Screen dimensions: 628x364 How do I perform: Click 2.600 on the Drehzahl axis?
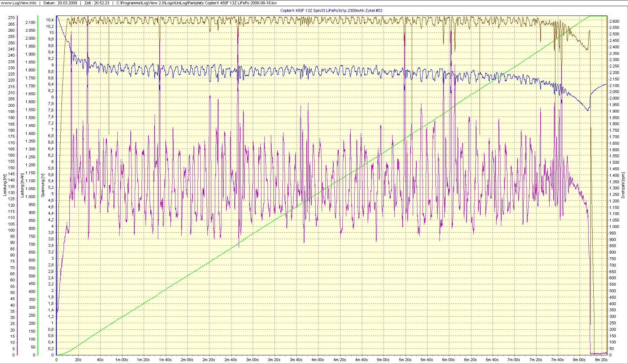click(x=614, y=21)
